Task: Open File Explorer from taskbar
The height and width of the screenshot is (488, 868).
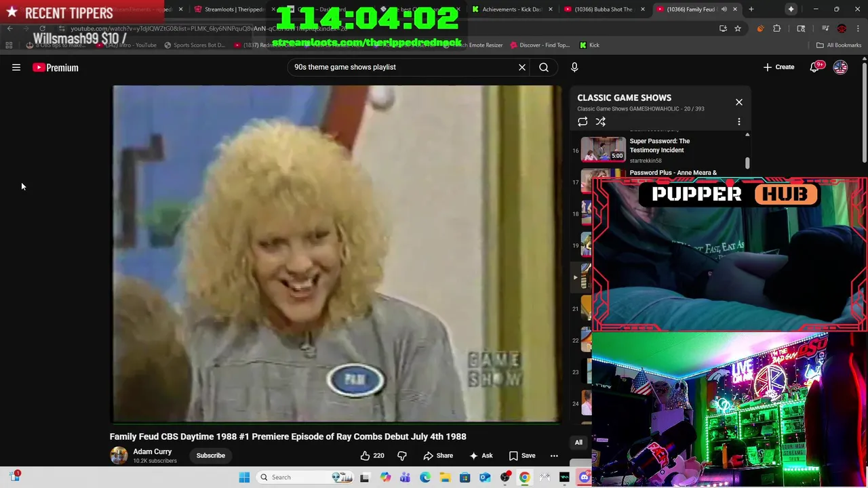Action: tap(445, 477)
